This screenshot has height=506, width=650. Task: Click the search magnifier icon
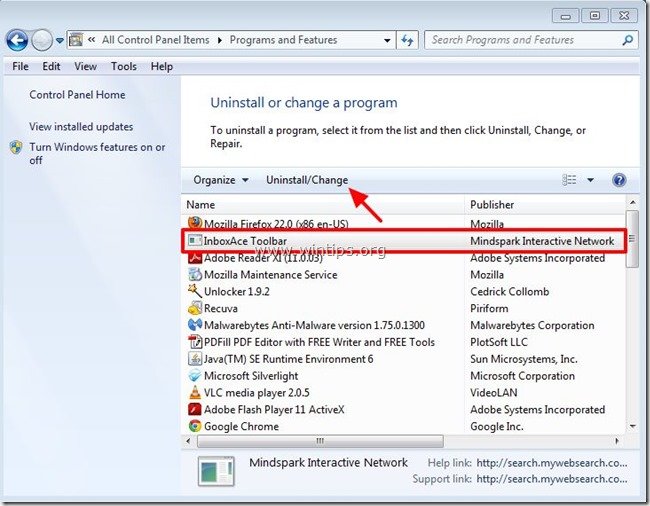[628, 40]
